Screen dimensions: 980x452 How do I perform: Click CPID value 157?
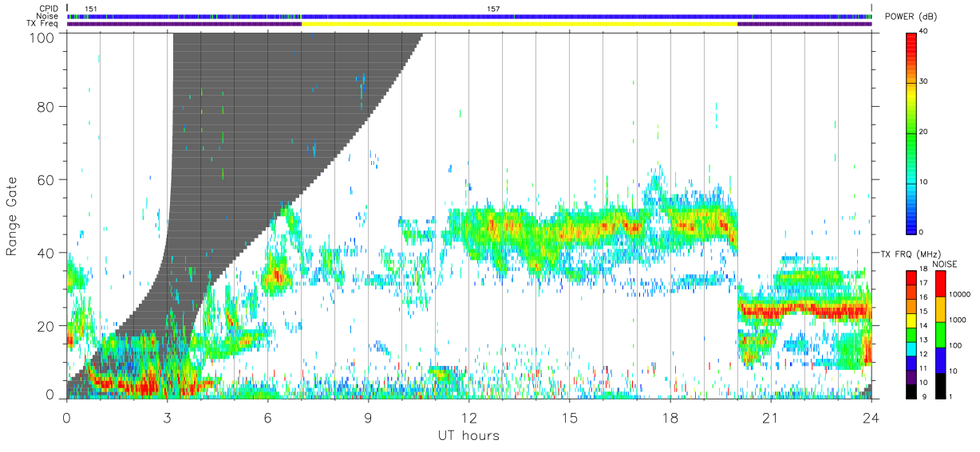point(493,9)
